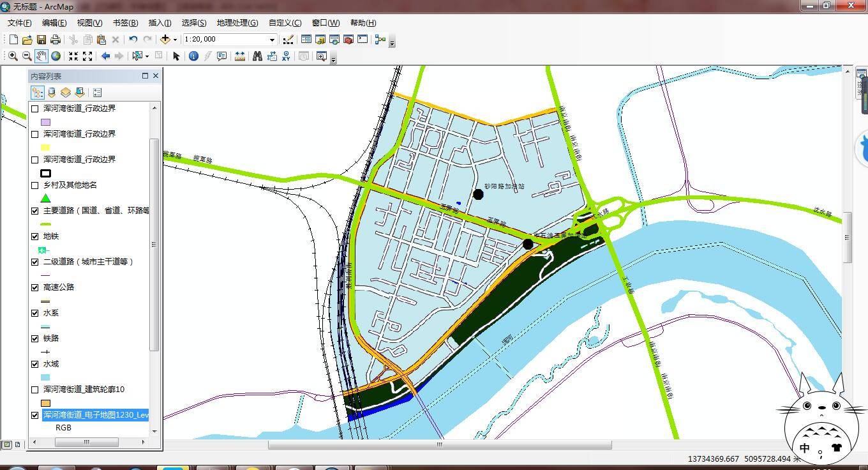Open Tools toolbar options arrow
Screen dimensions: 868x470
coord(333,59)
